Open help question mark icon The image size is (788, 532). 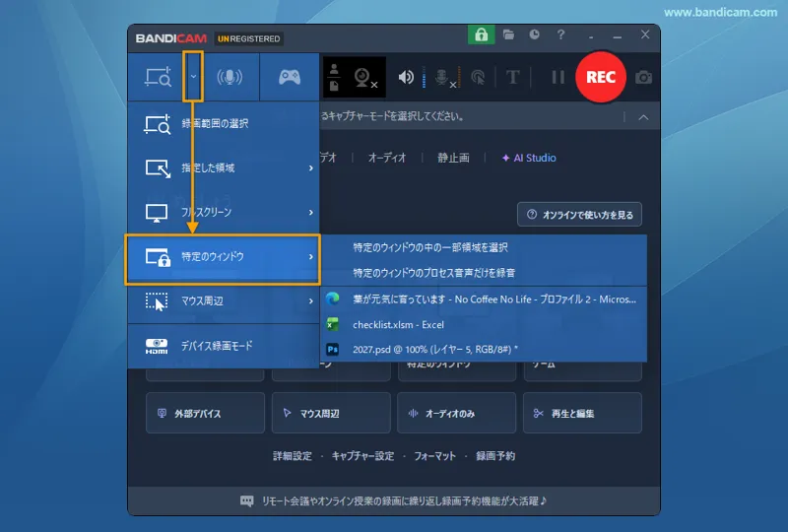pos(560,34)
